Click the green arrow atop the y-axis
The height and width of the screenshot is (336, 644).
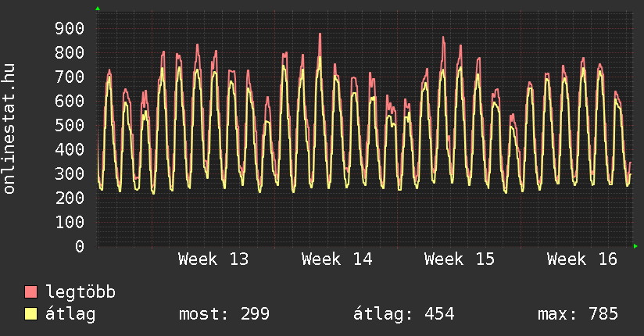pos(98,9)
